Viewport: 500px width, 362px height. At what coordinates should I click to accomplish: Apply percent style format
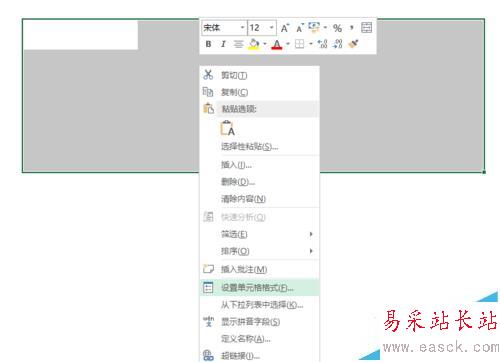click(337, 28)
